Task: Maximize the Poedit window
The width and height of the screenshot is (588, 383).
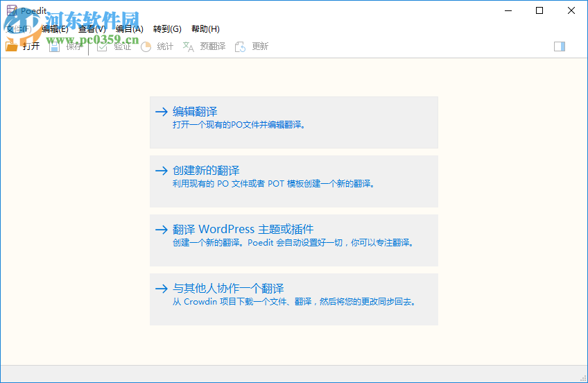Action: (539, 10)
